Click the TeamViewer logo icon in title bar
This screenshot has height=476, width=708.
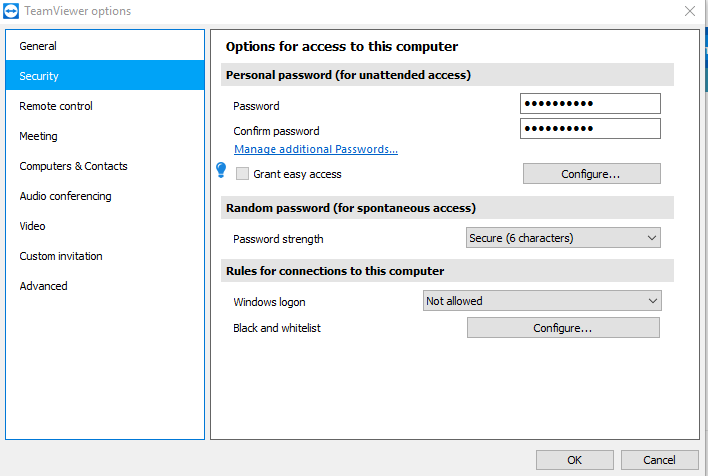point(11,11)
